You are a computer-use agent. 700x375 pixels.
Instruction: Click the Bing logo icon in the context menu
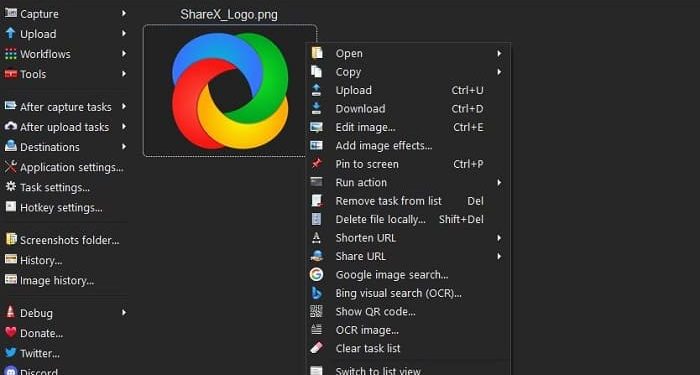click(x=317, y=293)
